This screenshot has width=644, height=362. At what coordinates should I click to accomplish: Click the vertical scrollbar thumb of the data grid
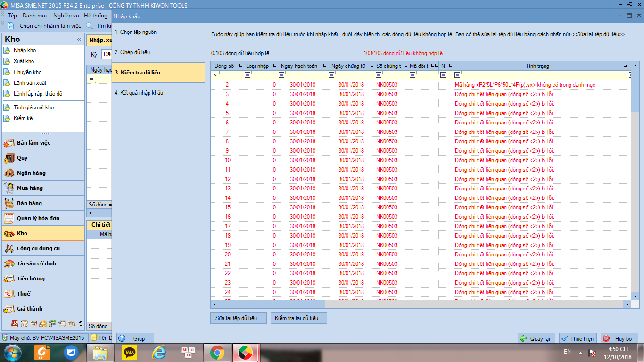(635, 90)
